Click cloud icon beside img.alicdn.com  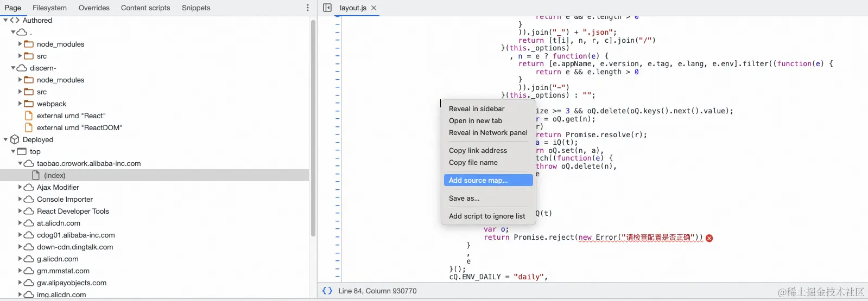point(29,294)
